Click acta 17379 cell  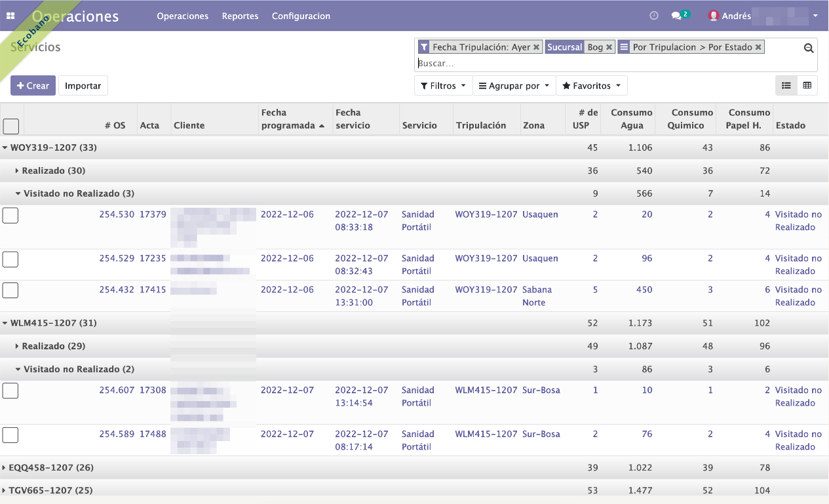click(153, 214)
